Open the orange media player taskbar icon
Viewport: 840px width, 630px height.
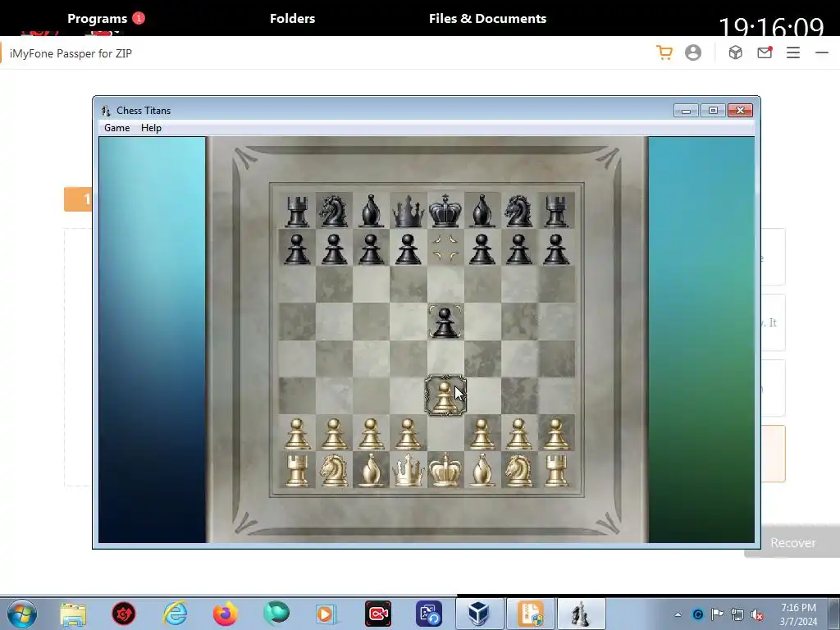pyautogui.click(x=326, y=614)
